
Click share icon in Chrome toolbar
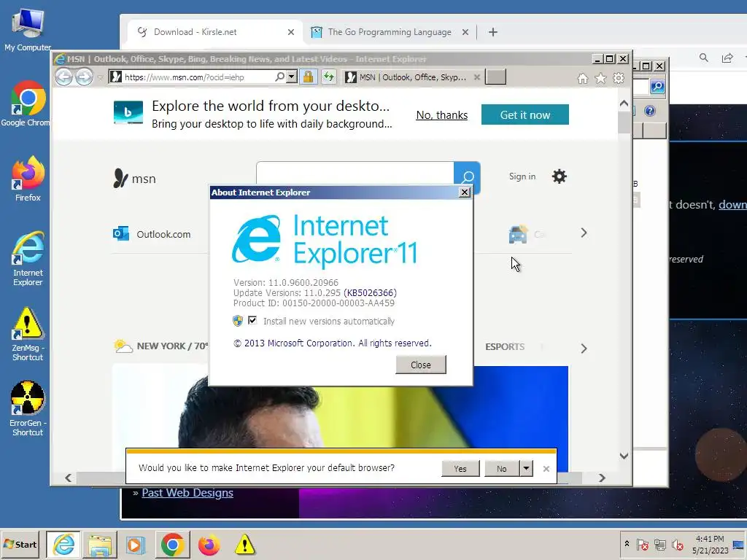point(727,58)
